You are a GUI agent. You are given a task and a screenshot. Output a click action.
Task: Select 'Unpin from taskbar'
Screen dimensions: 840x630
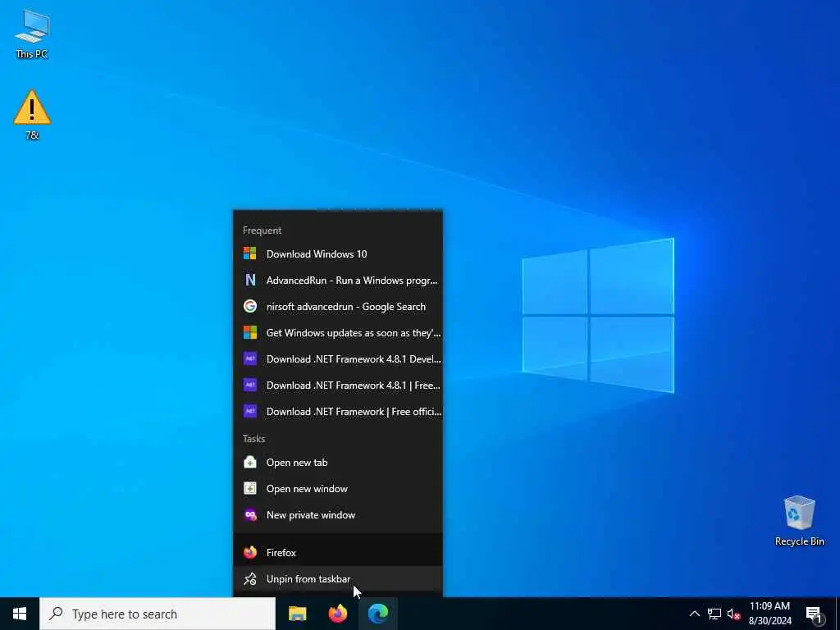click(x=338, y=578)
